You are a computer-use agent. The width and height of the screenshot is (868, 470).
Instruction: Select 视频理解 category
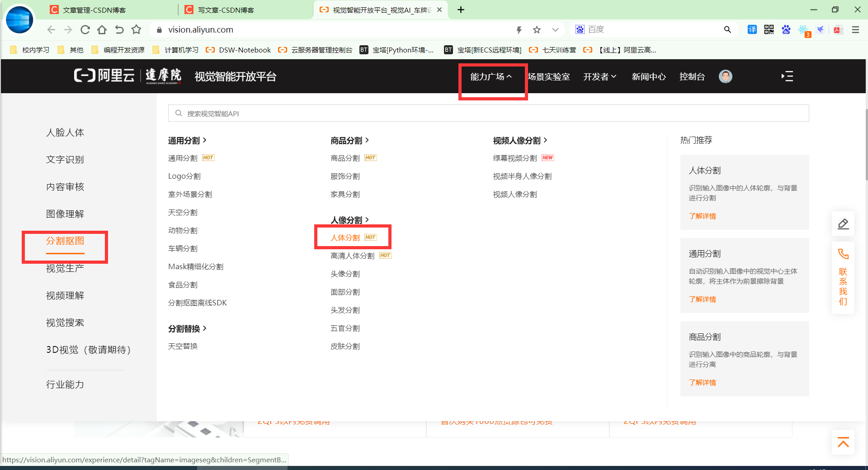click(x=65, y=295)
